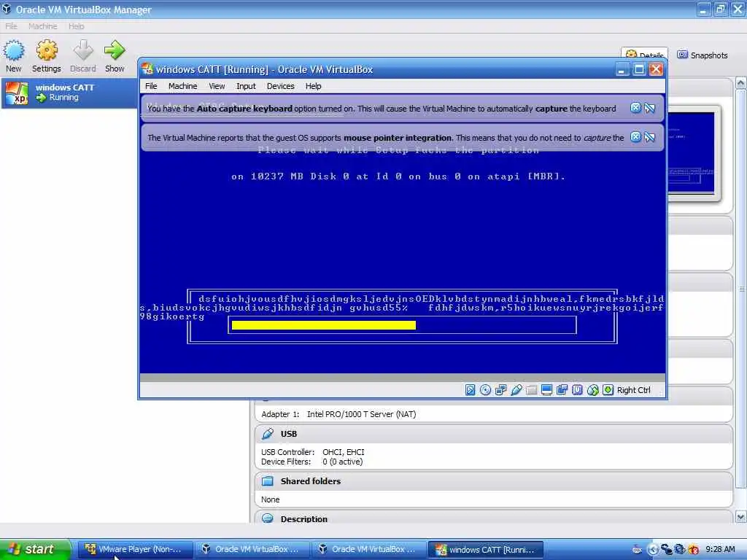
Task: Suppress future mouse pointer integration messages icon
Action: tap(650, 137)
